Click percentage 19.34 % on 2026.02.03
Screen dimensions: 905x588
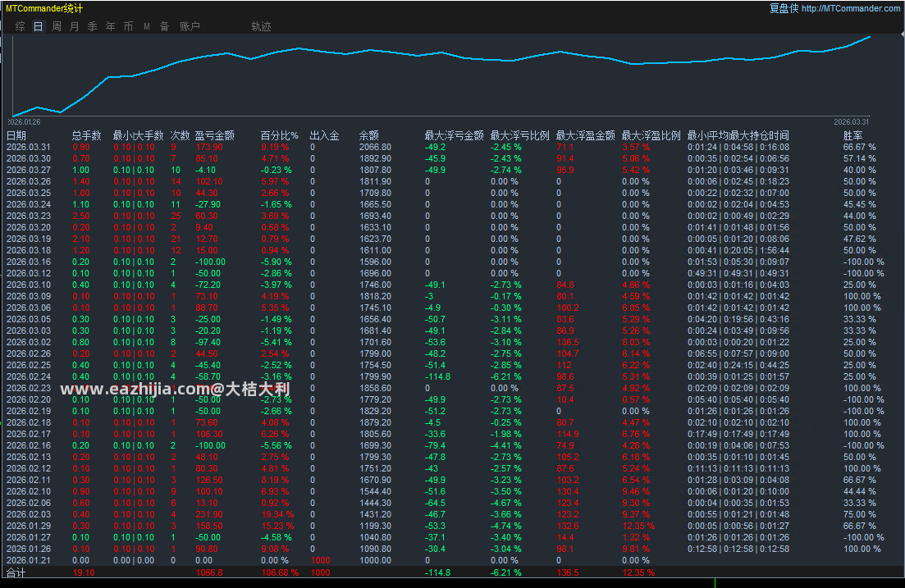[x=277, y=515]
